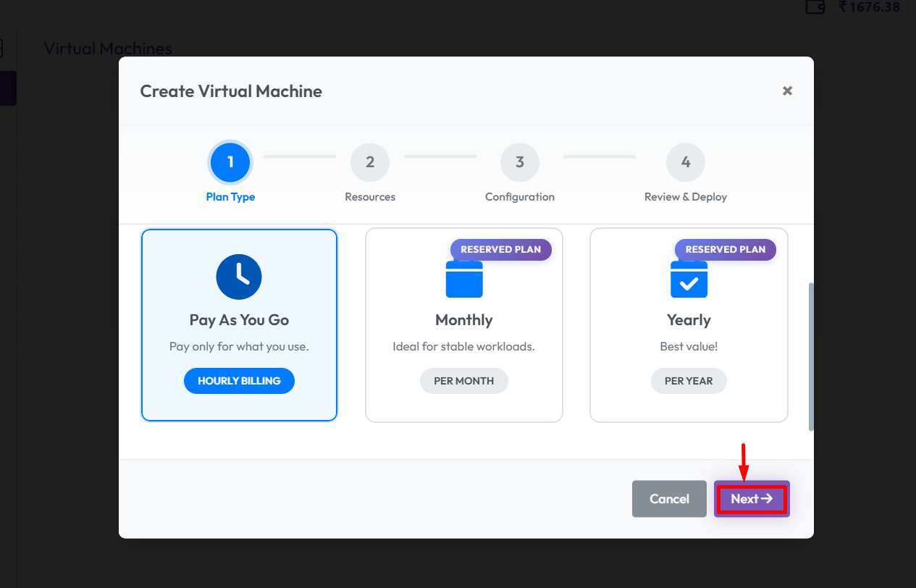This screenshot has height=588, width=916.
Task: Jump to step 2 Resources
Action: pyautogui.click(x=370, y=162)
